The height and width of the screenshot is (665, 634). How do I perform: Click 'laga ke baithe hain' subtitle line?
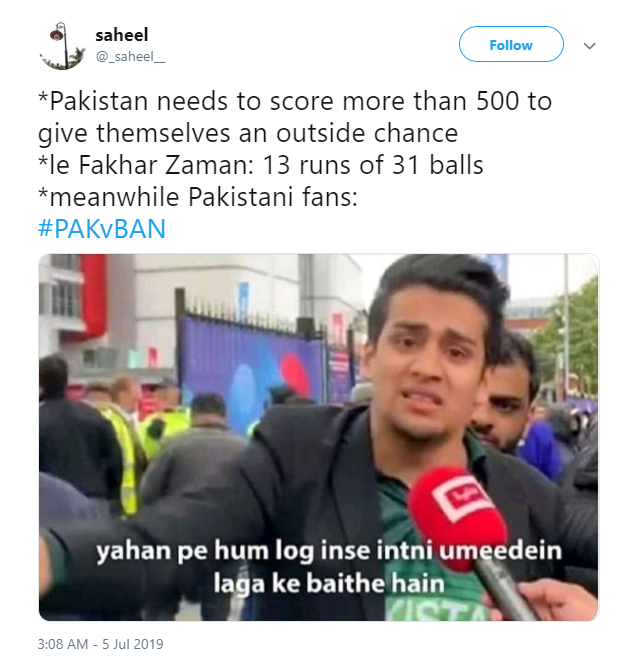[x=329, y=583]
